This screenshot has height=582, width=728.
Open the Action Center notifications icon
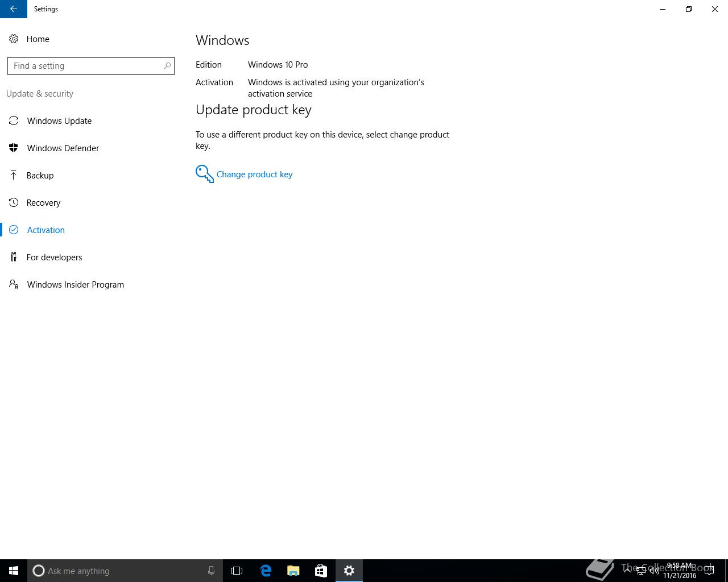coord(709,571)
